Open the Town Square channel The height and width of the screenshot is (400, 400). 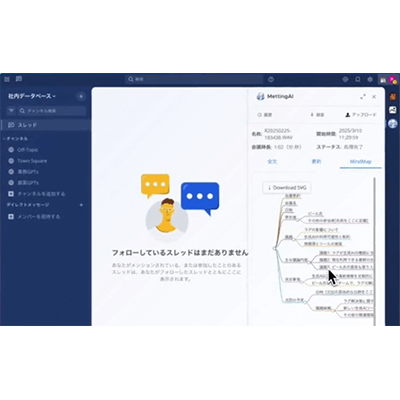32,161
